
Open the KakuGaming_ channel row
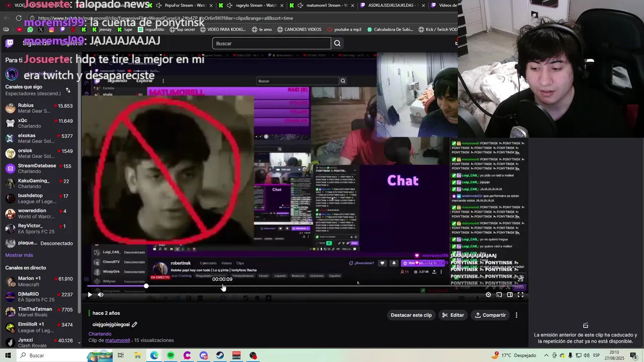point(39,184)
